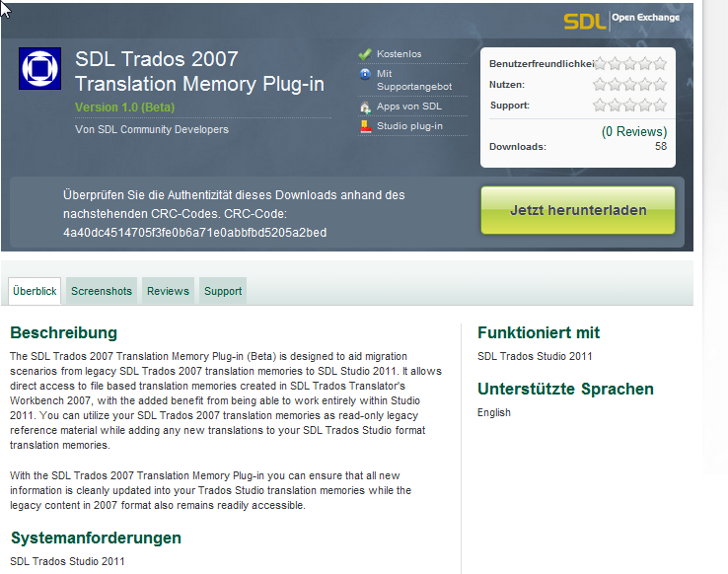Open the Support tab

[223, 291]
